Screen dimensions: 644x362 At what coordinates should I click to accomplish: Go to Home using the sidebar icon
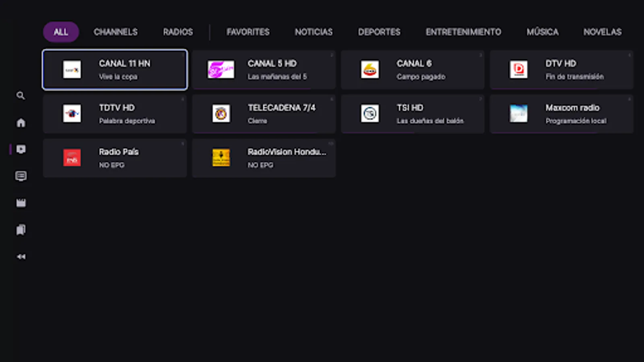pos(21,122)
